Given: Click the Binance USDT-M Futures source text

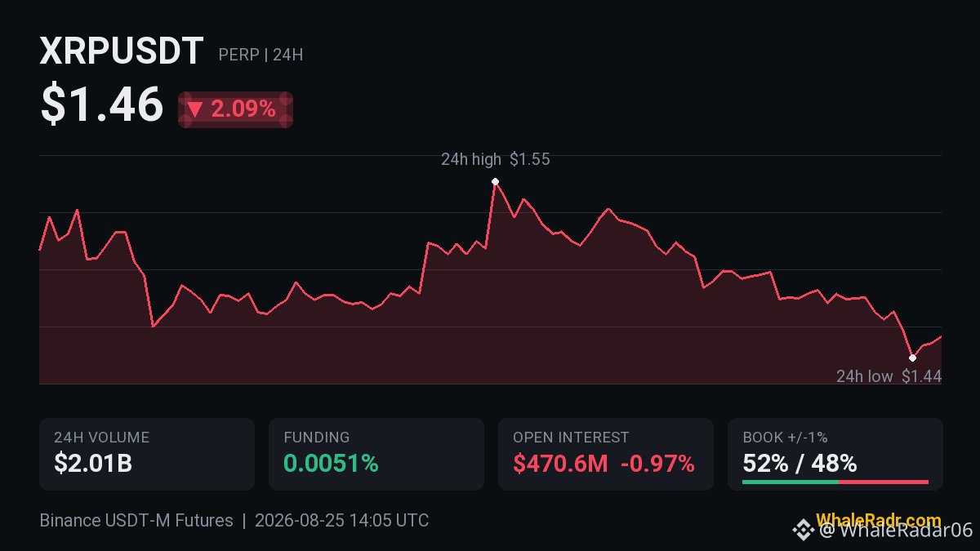Looking at the screenshot, I should click(136, 520).
